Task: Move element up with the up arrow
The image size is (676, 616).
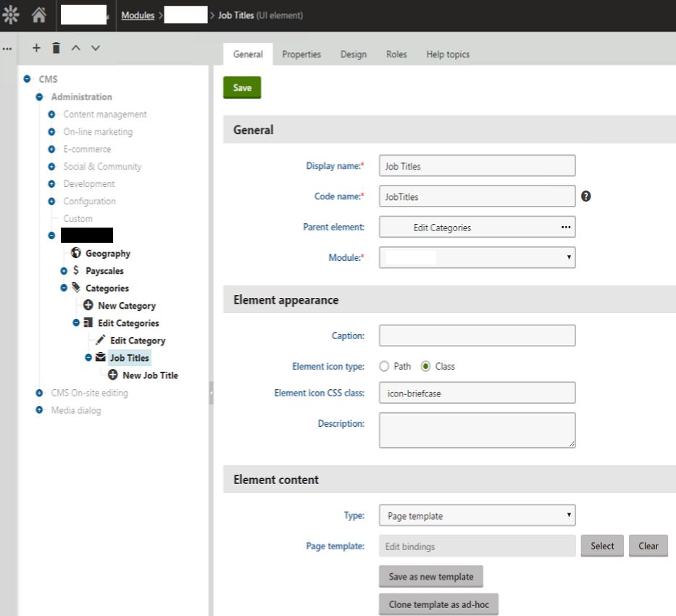Action: pos(76,48)
